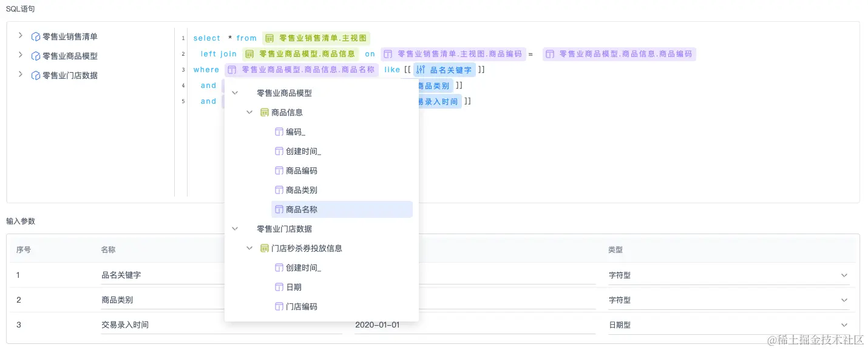Screen dimensions: 868x350
Task: Select 商品名称 field in popup list
Action: coord(342,209)
